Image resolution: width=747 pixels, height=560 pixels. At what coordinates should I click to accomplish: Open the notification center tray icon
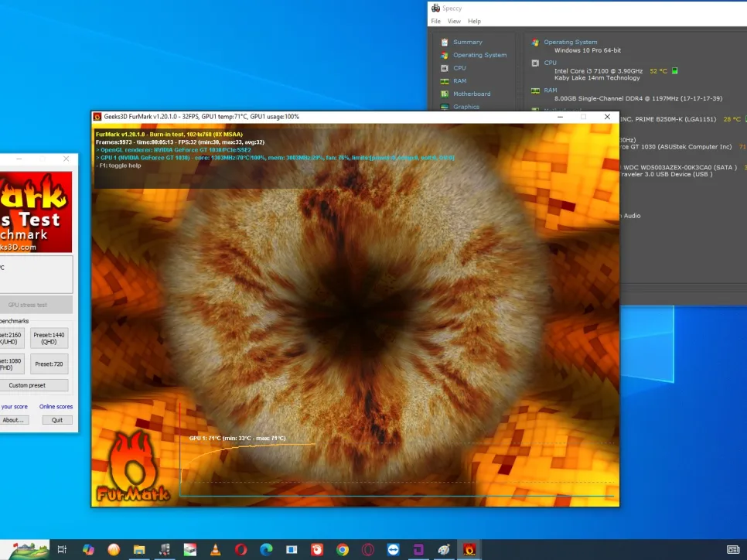(x=733, y=549)
